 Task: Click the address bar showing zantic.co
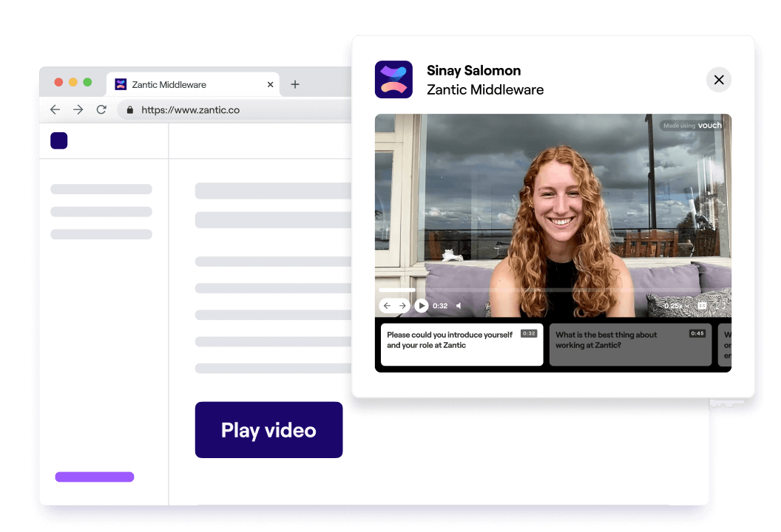234,109
